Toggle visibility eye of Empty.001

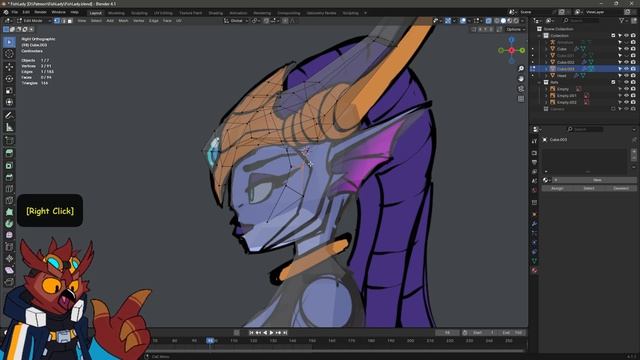click(x=627, y=96)
